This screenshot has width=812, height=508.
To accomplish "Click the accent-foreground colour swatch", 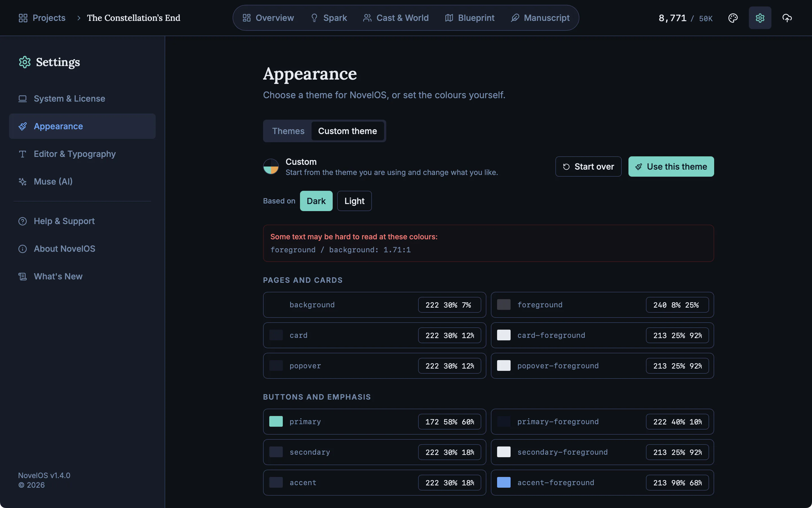I will coord(504,483).
